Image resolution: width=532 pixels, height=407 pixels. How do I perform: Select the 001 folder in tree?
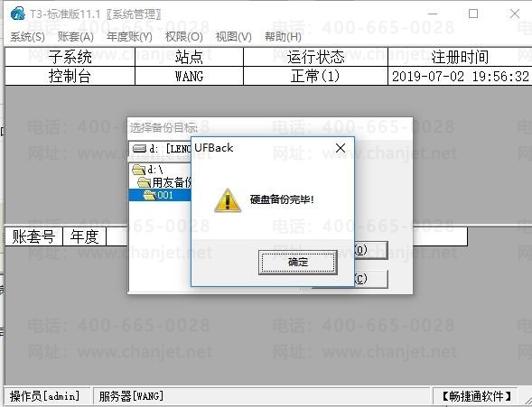(x=160, y=195)
